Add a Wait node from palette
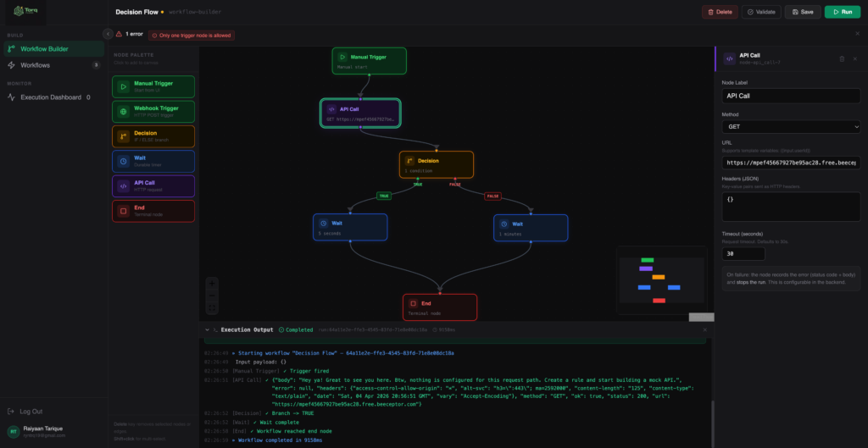Screen dimensions: 868x448 [x=153, y=161]
